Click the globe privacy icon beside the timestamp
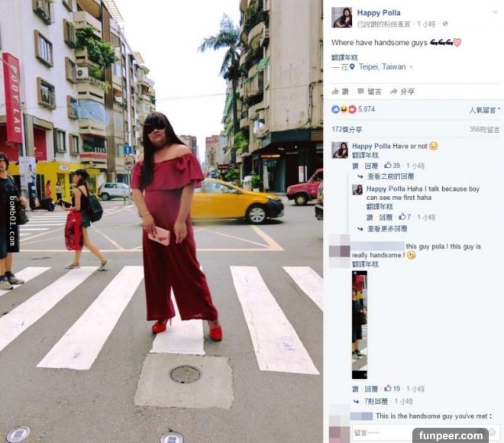This screenshot has height=443, width=504. click(445, 24)
